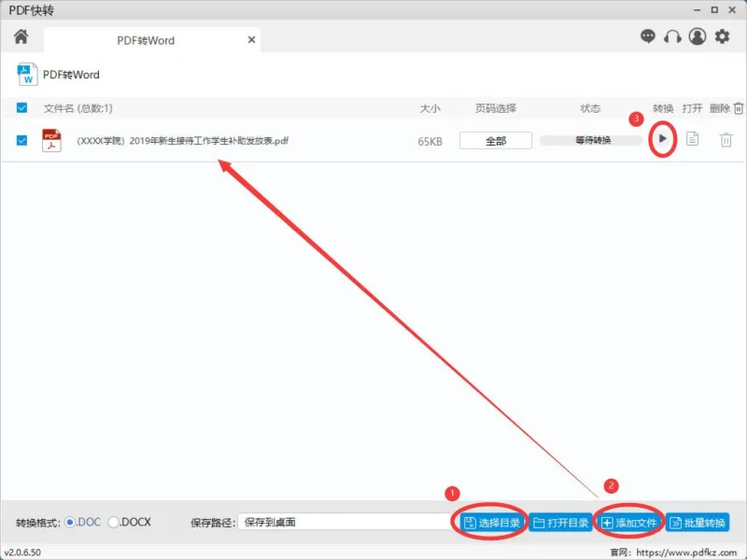Minimize the PDF快转 window
Screen dimensions: 747x560
pos(697,10)
